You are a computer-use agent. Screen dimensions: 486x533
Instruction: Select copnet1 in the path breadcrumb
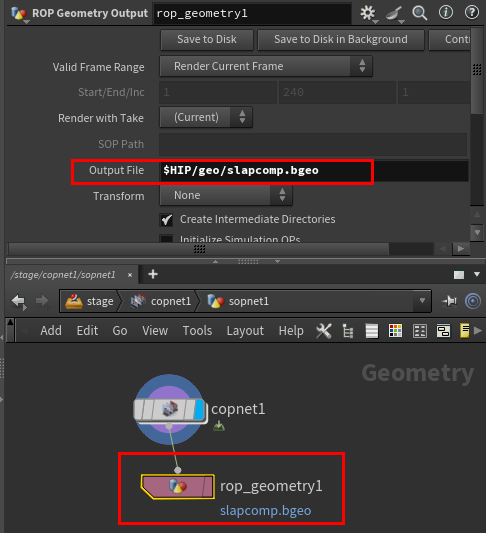161,301
